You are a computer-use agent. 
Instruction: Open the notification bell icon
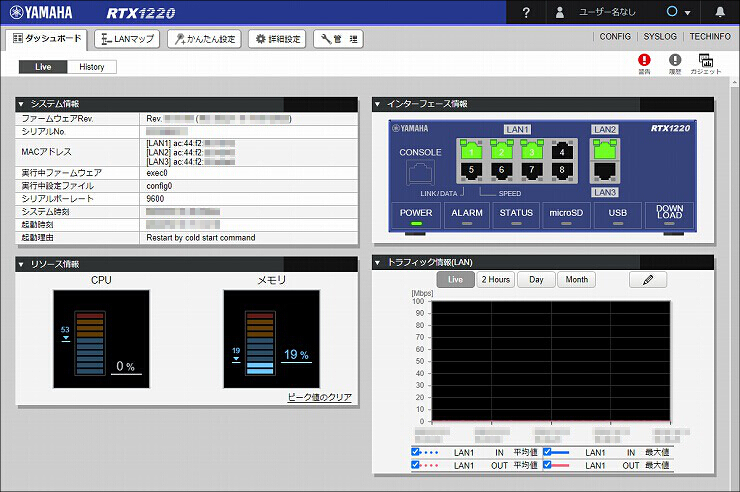(720, 12)
